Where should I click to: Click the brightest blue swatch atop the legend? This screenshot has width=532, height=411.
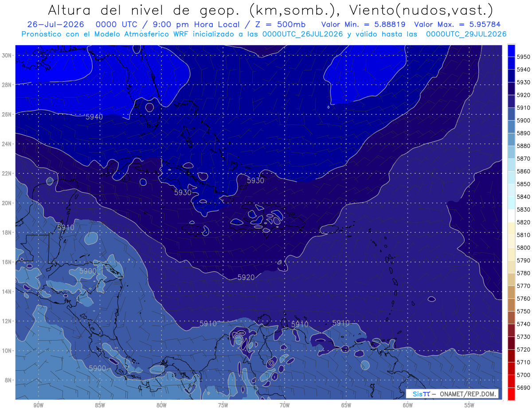[x=511, y=51]
